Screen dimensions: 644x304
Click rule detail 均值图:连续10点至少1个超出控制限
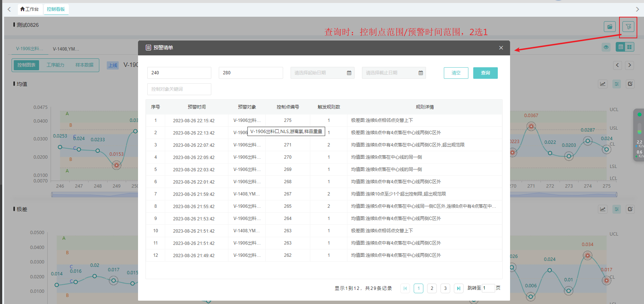pyautogui.click(x=398, y=194)
